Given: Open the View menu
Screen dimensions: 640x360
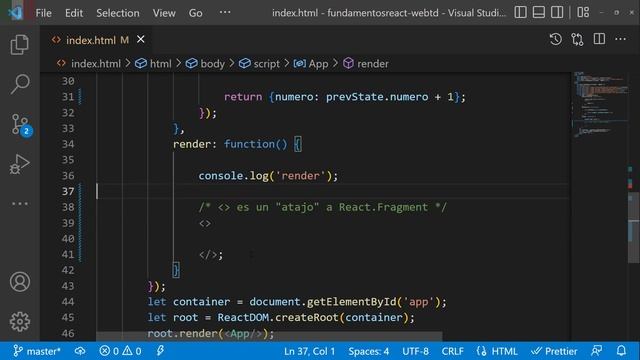Looking at the screenshot, I should [164, 13].
